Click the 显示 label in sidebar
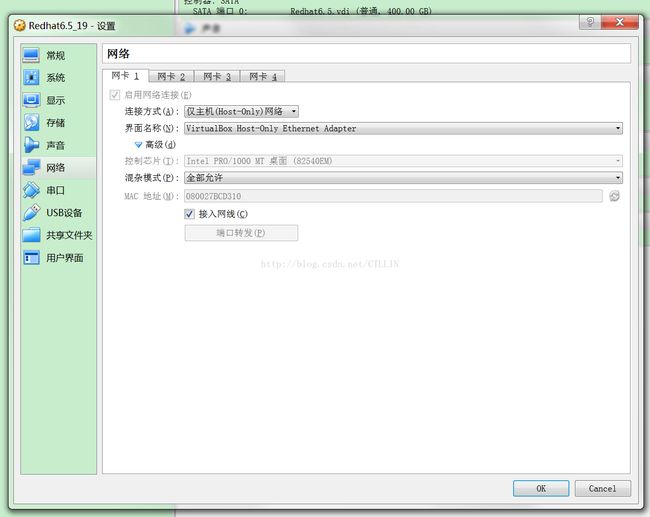The image size is (650, 517). pyautogui.click(x=56, y=100)
